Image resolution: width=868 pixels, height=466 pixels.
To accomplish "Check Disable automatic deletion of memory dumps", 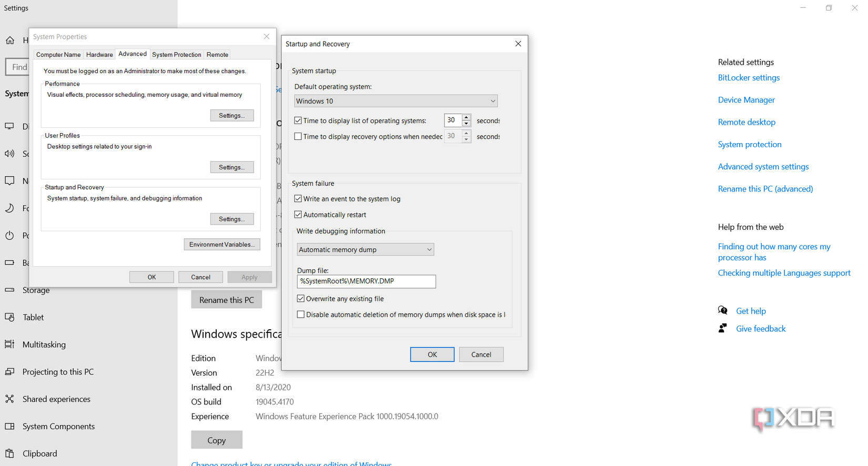I will click(301, 315).
